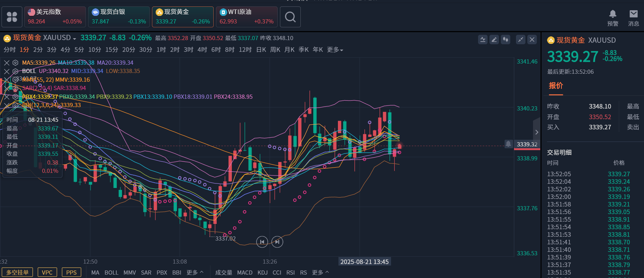Select the 日K timeframe
This screenshot has height=278, width=644.
click(x=261, y=50)
